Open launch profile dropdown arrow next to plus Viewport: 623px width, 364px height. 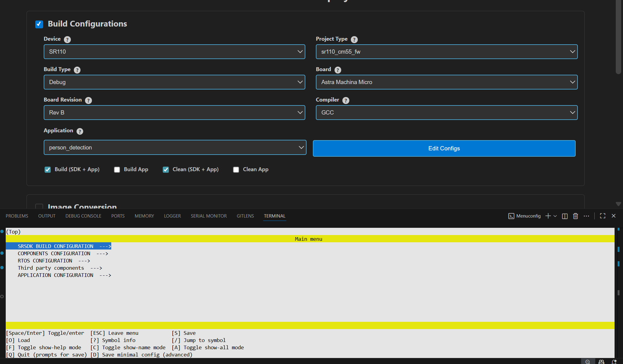click(555, 216)
